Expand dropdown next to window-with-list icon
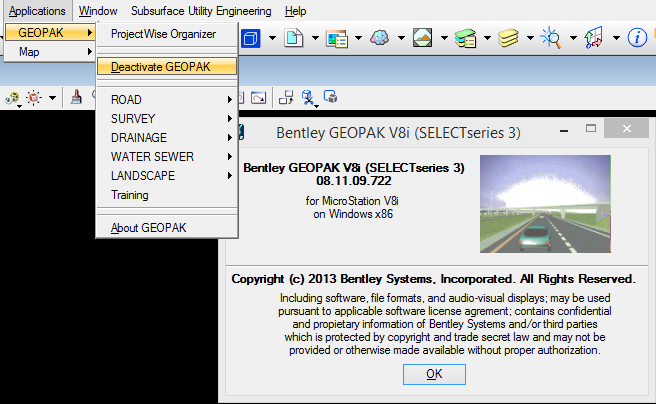Image resolution: width=656 pixels, height=404 pixels. (x=359, y=38)
